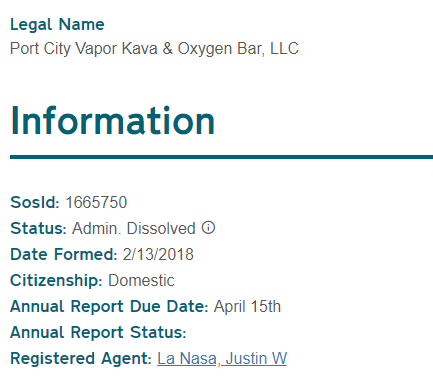The height and width of the screenshot is (390, 433).
Task: Click the Citizenship field label
Action: click(x=56, y=280)
